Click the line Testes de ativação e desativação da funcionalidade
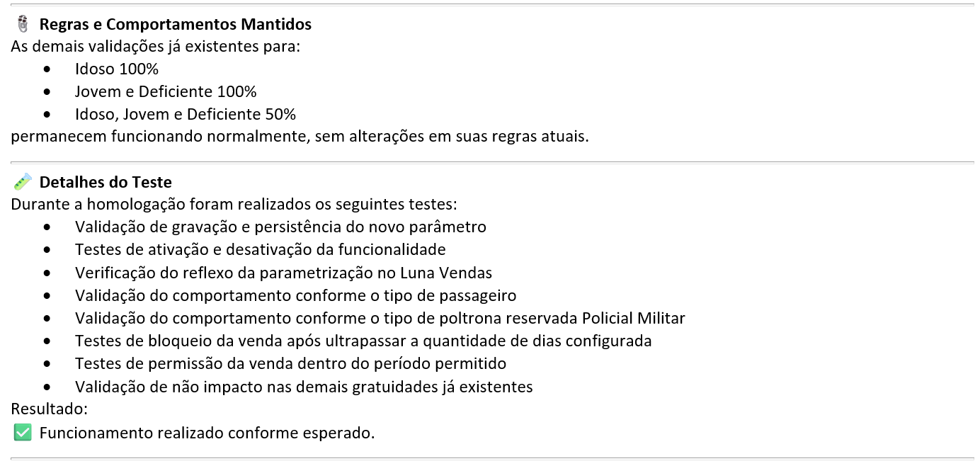The width and height of the screenshot is (980, 466). click(261, 249)
